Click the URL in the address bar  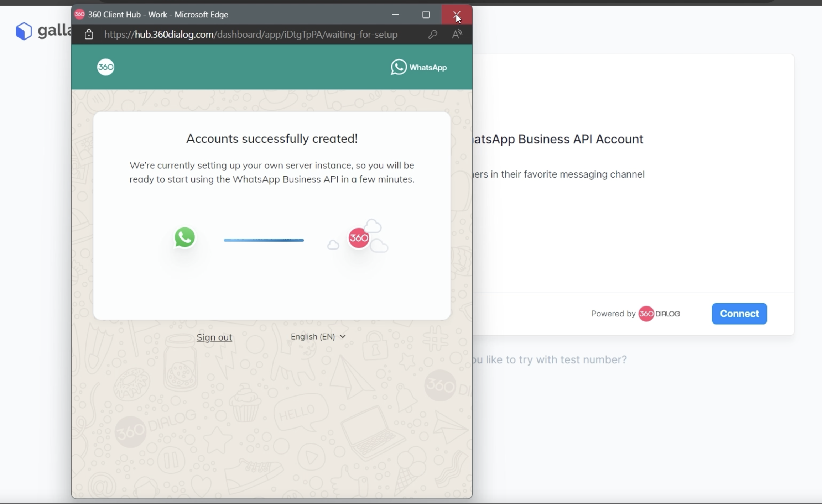coord(251,35)
